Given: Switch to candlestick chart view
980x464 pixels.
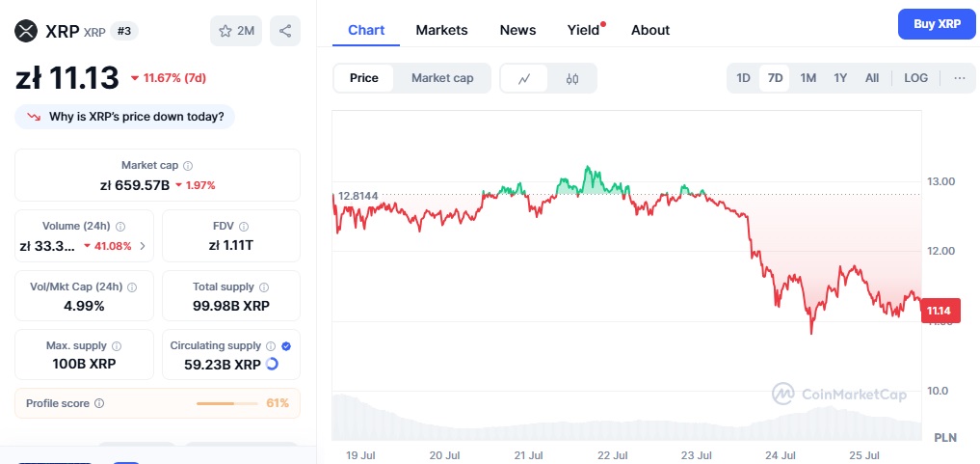Looking at the screenshot, I should coord(571,78).
